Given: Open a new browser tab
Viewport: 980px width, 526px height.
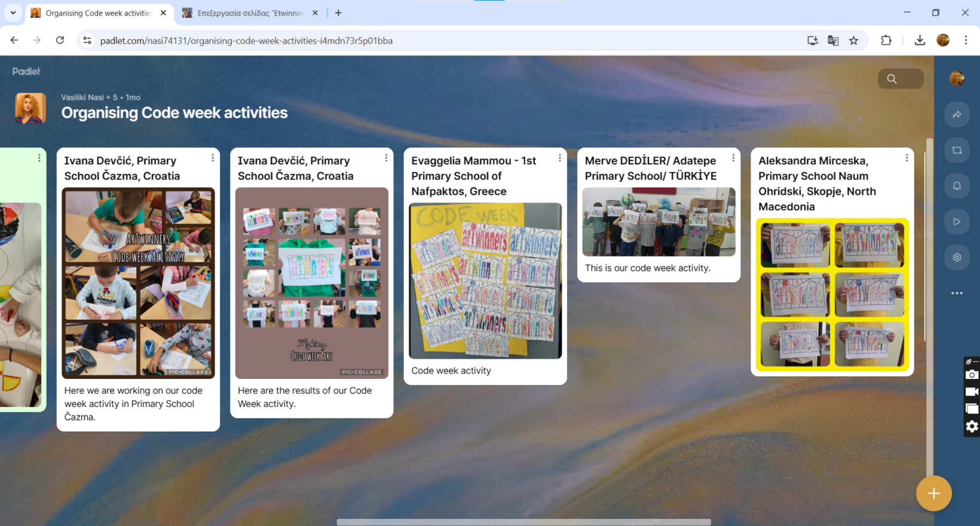Looking at the screenshot, I should tap(338, 13).
